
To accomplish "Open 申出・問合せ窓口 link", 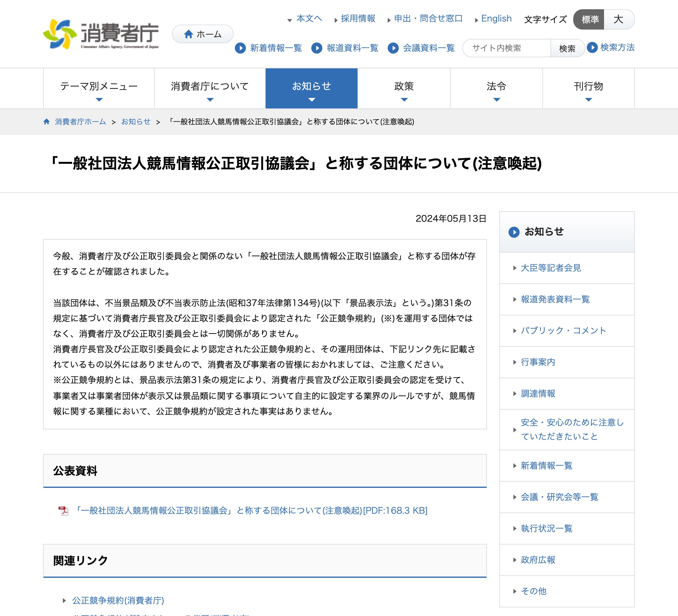I will [428, 18].
